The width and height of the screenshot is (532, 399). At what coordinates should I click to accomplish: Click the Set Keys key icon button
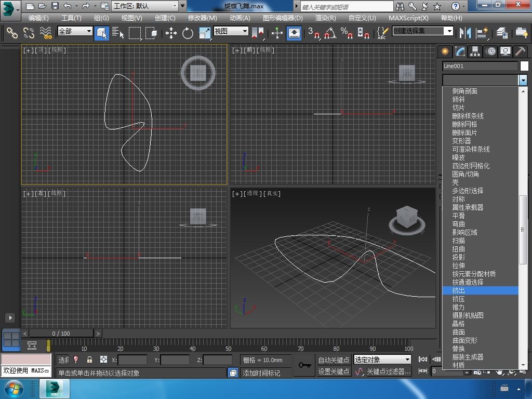[x=304, y=365]
